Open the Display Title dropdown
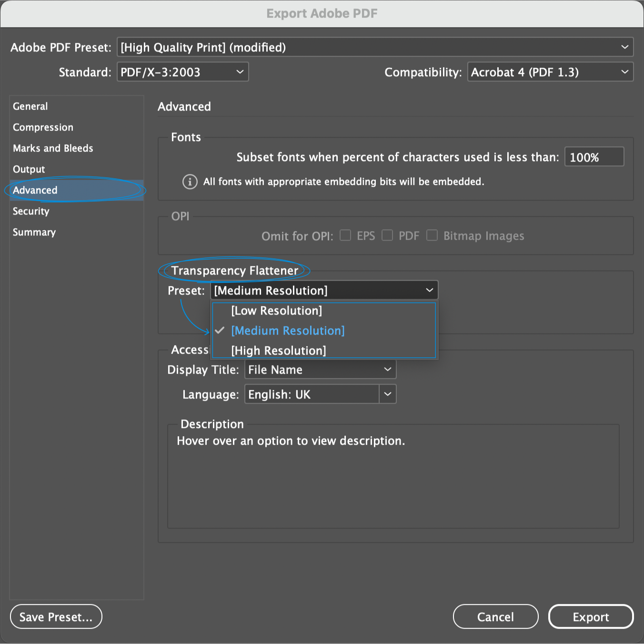 click(x=320, y=369)
